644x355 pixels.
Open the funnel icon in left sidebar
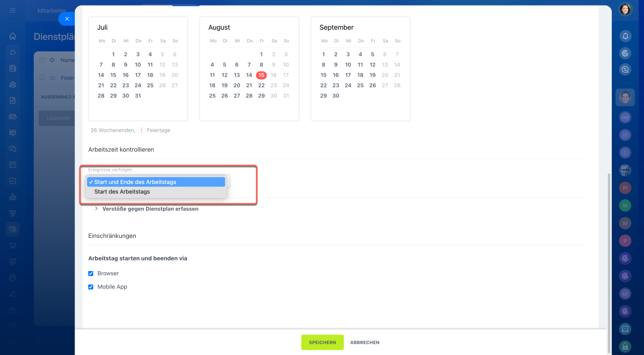tap(13, 213)
